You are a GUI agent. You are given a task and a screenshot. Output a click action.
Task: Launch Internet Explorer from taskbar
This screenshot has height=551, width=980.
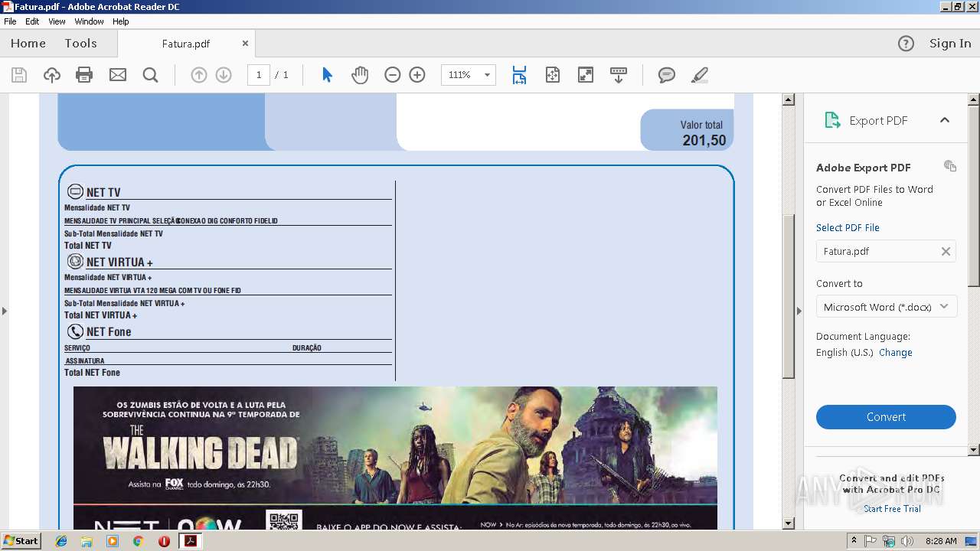click(x=61, y=541)
